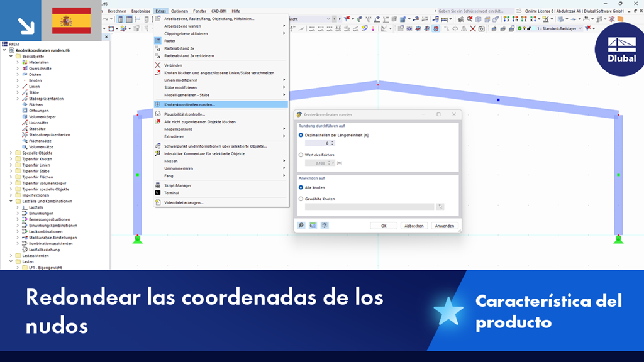The image size is (644, 362).
Task: Expand the Spezielle Objekte folder
Action: (11, 153)
